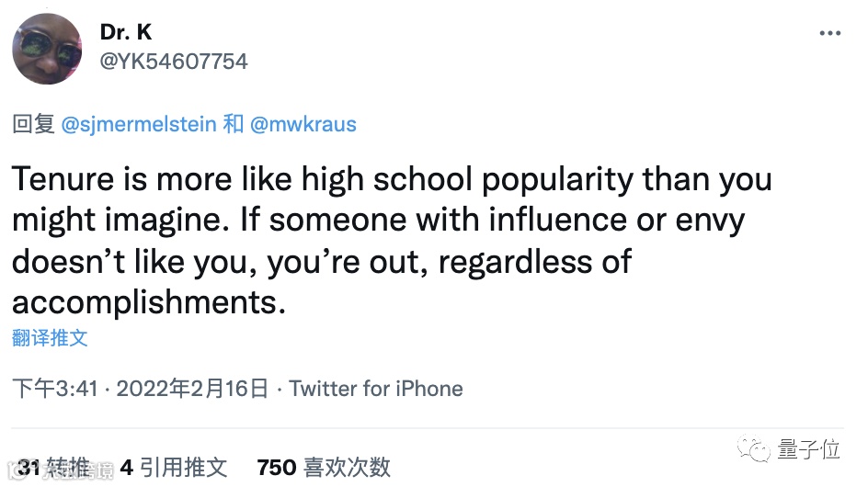868x487 pixels.
Task: Click the WeChat logo watermark icon
Action: pos(753,448)
